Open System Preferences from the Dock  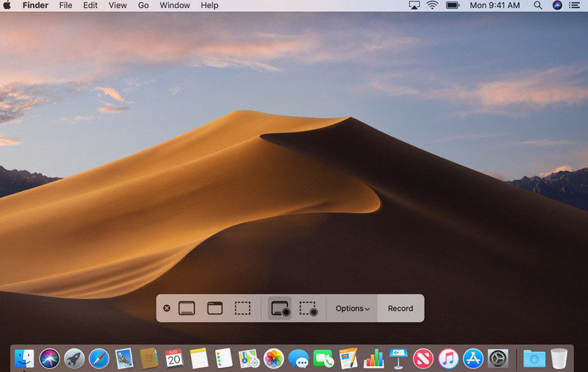[498, 358]
